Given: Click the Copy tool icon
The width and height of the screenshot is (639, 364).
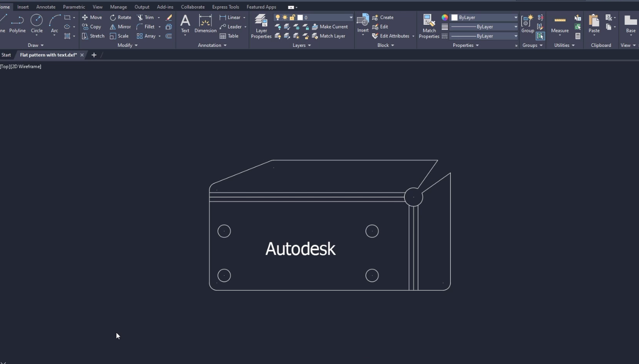Looking at the screenshot, I should pos(85,27).
